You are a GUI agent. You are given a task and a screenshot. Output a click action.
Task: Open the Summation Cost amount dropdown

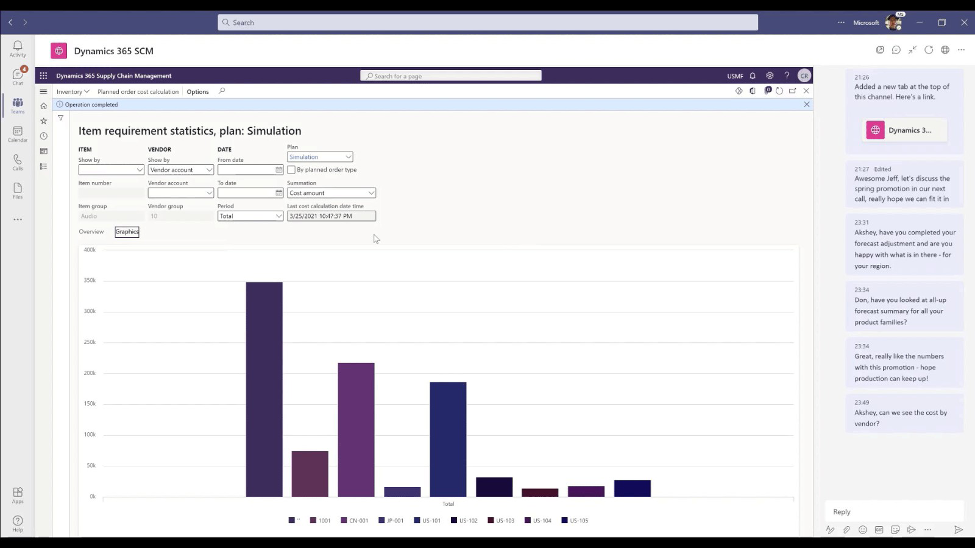pos(331,193)
